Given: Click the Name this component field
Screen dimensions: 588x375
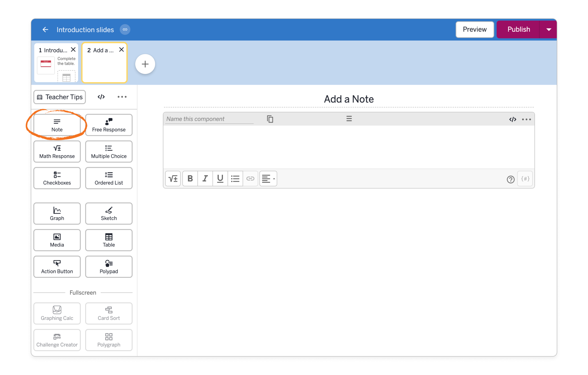Looking at the screenshot, I should pos(209,119).
